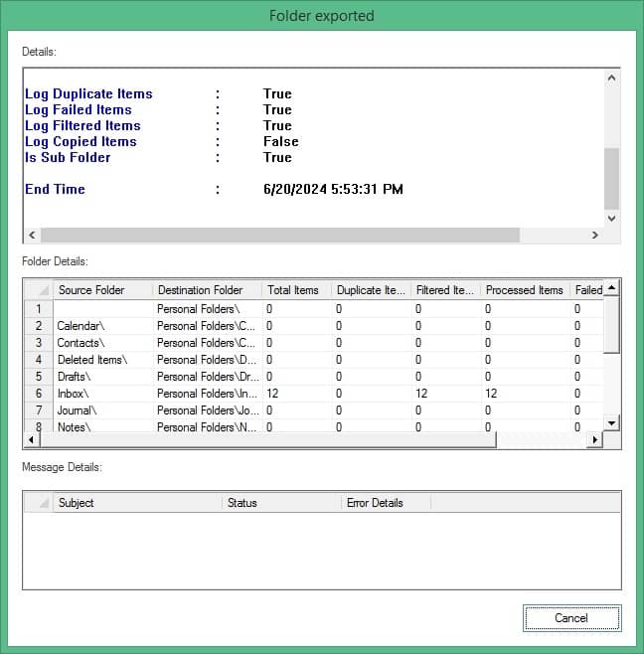Click the Personal Folders\N... destination cell

[x=208, y=426]
